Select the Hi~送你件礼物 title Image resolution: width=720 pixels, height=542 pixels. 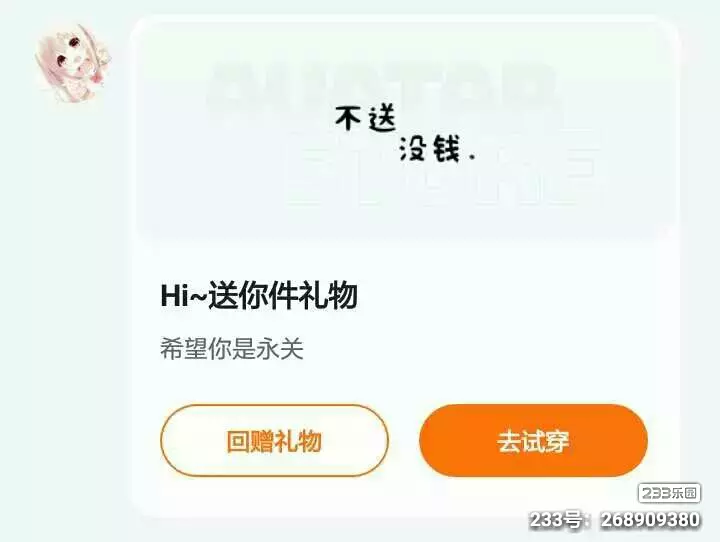(x=259, y=296)
